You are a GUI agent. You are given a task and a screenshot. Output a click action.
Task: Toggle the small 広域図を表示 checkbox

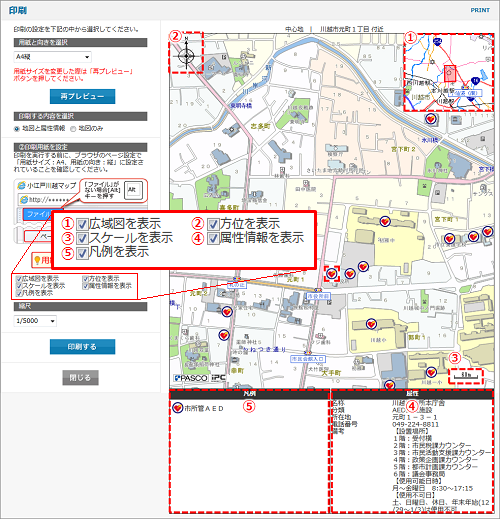pos(19,279)
